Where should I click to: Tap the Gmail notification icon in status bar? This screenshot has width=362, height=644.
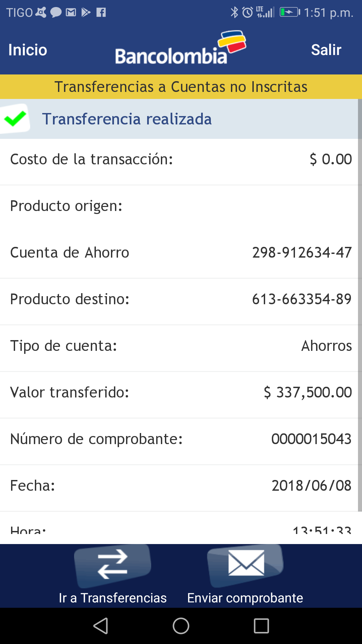tap(71, 13)
